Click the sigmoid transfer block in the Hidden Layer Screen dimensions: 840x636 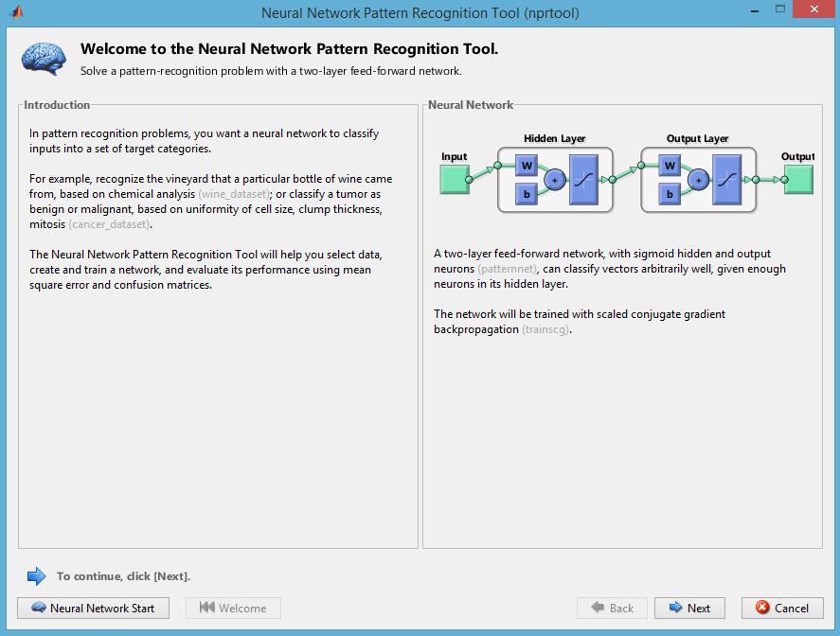point(584,180)
